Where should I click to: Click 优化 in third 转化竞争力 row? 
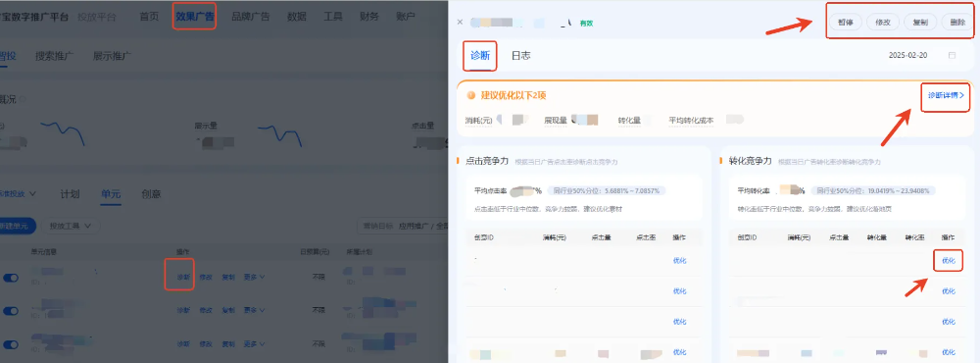[x=948, y=322]
